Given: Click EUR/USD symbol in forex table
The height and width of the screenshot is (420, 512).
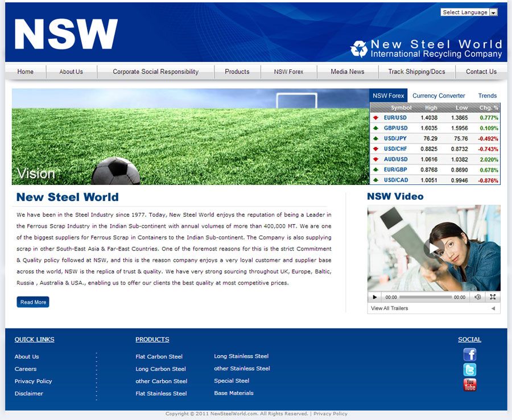Looking at the screenshot, I should pyautogui.click(x=395, y=118).
